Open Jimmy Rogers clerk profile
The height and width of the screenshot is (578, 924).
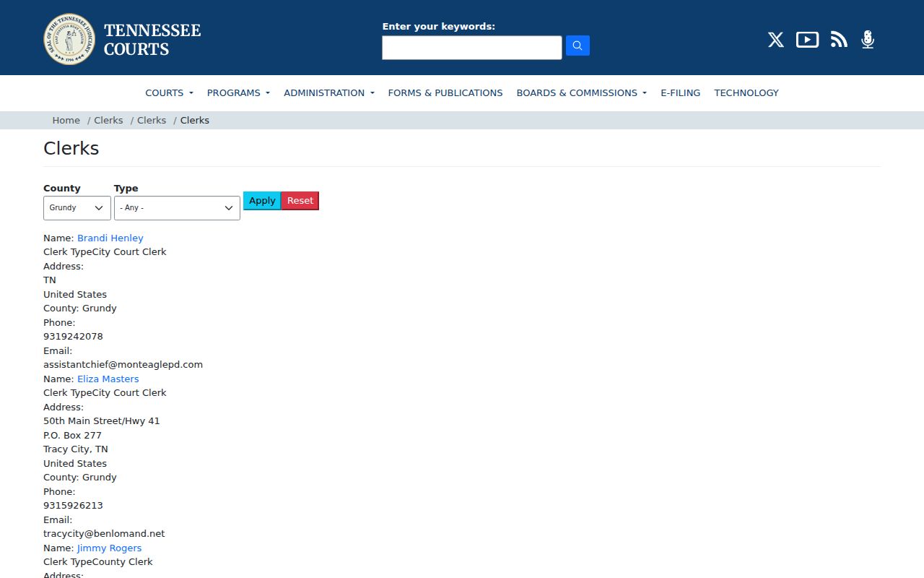point(109,548)
